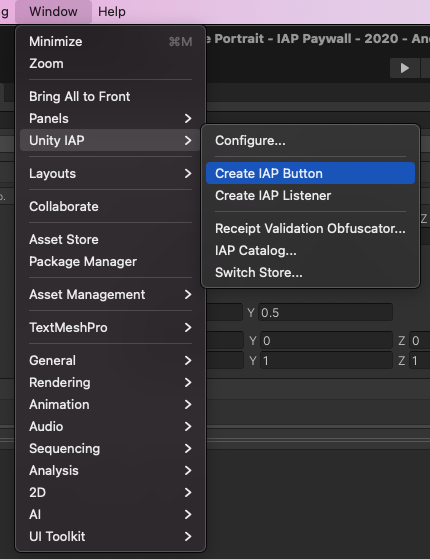Select Create IAP Button
Image resolution: width=430 pixels, height=559 pixels.
click(x=310, y=173)
